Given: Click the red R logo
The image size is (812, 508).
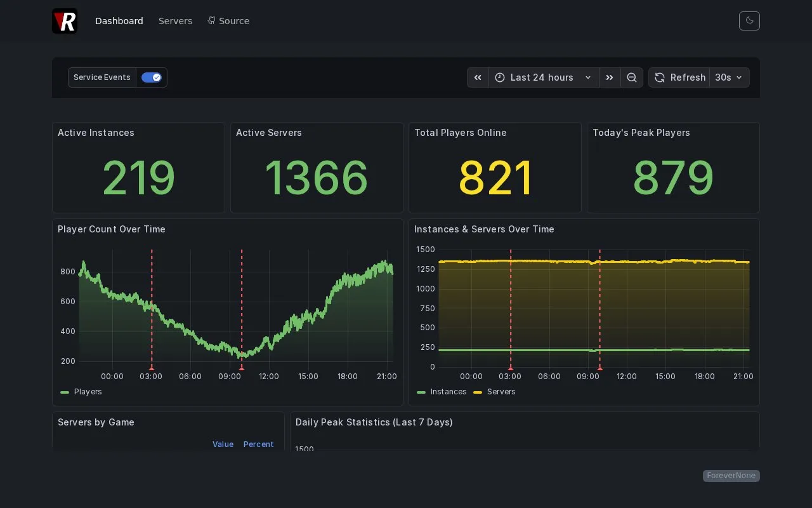Looking at the screenshot, I should click(65, 21).
